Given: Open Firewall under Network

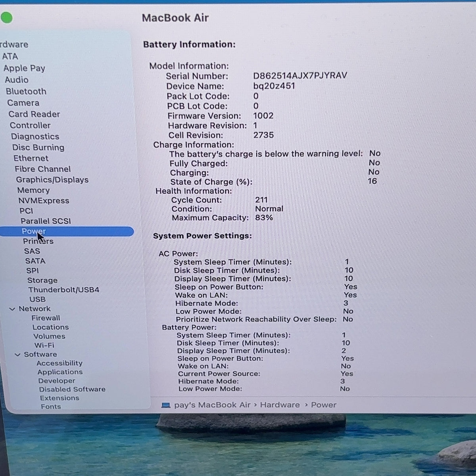Looking at the screenshot, I should pyautogui.click(x=46, y=318).
